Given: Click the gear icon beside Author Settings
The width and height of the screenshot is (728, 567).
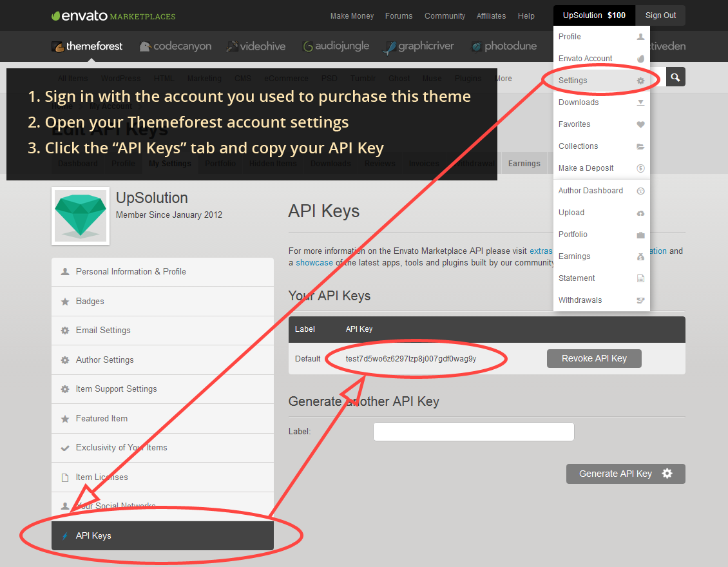Looking at the screenshot, I should 65,360.
